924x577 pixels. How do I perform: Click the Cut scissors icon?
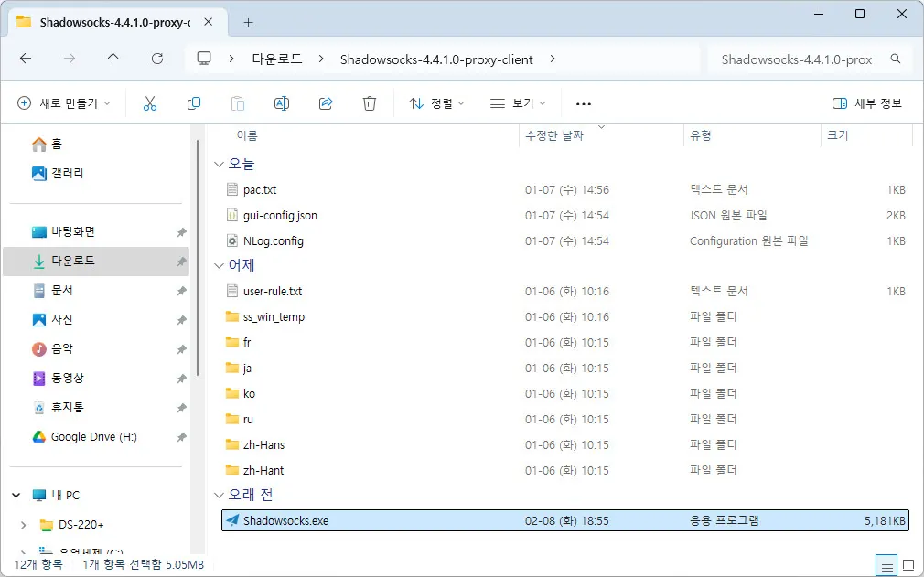150,103
